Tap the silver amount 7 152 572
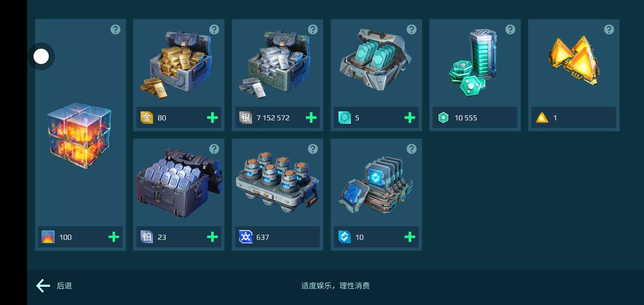Viewport: 644px width, 305px height. pyautogui.click(x=273, y=118)
